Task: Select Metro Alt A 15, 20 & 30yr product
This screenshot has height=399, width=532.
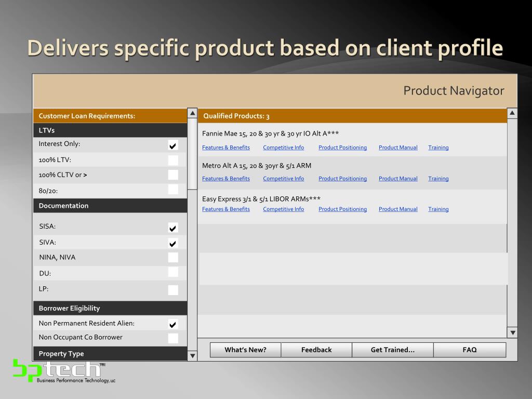Action: click(x=257, y=166)
